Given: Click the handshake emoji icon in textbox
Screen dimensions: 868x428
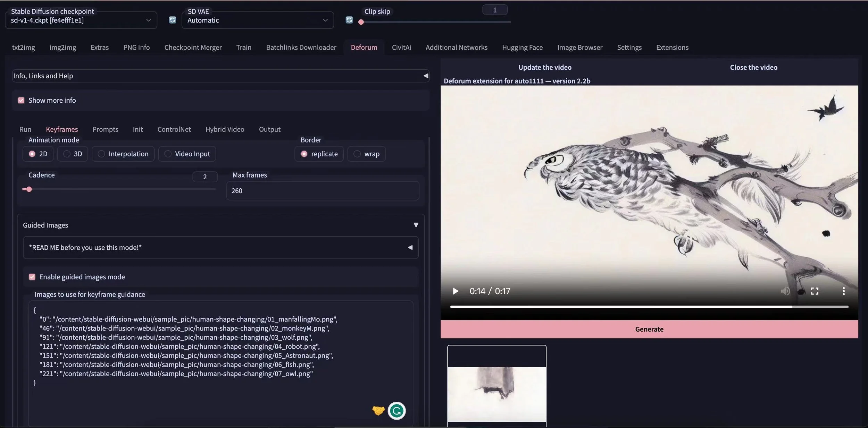Looking at the screenshot, I should [378, 411].
